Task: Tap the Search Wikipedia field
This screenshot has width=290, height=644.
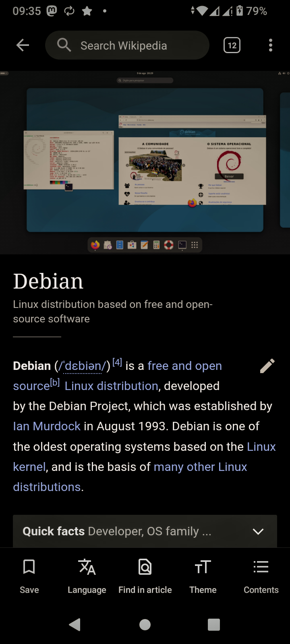Action: coord(127,45)
